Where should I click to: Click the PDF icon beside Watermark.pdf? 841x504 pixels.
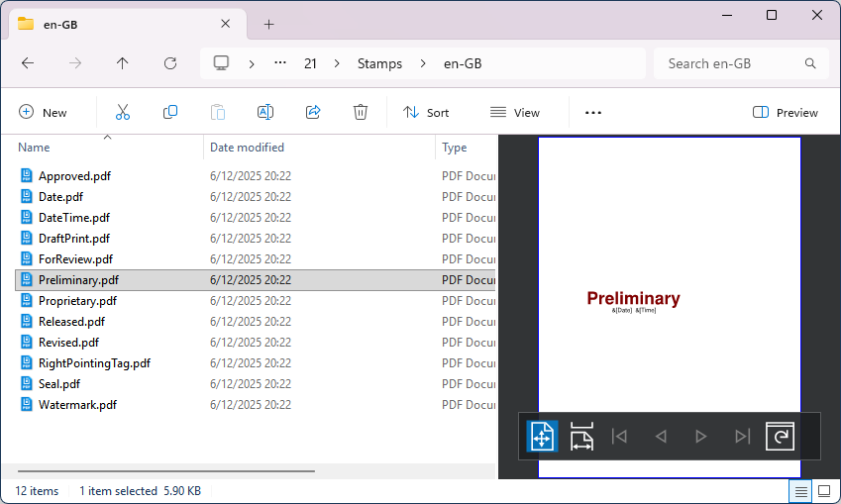pos(27,404)
